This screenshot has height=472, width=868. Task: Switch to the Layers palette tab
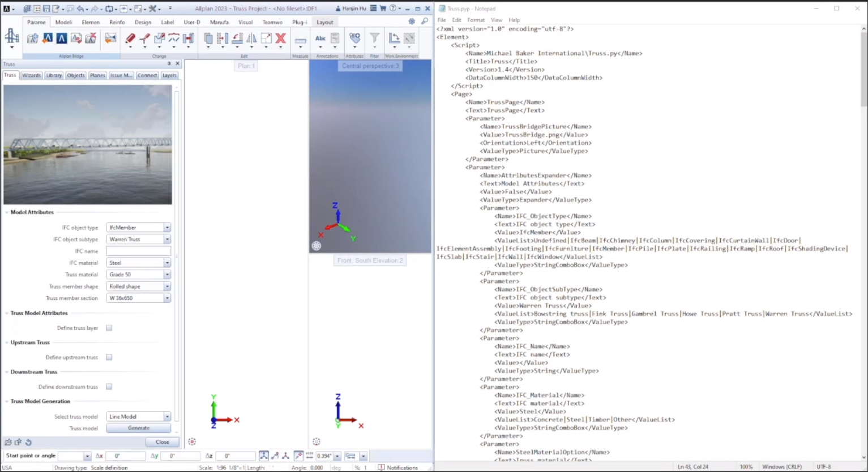[x=169, y=75]
